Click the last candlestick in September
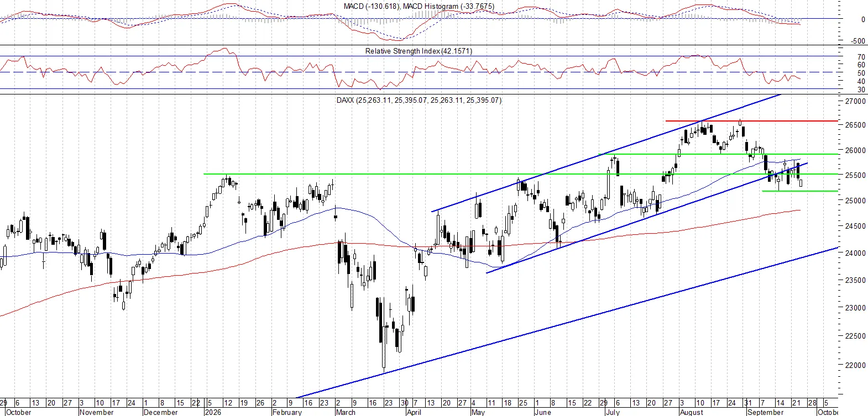 click(801, 183)
